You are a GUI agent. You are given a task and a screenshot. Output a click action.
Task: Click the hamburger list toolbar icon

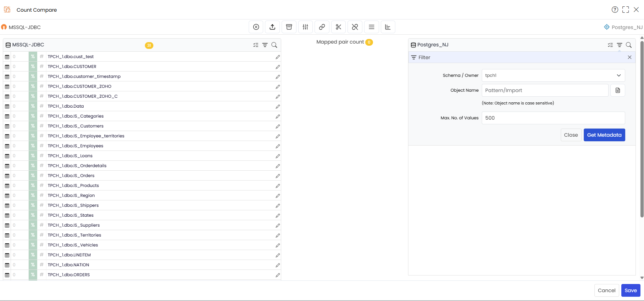click(x=372, y=27)
